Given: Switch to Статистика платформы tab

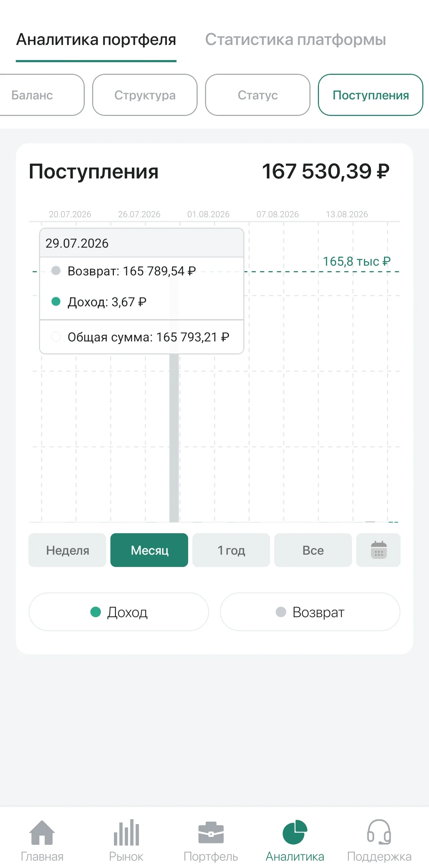Looking at the screenshot, I should (295, 39).
